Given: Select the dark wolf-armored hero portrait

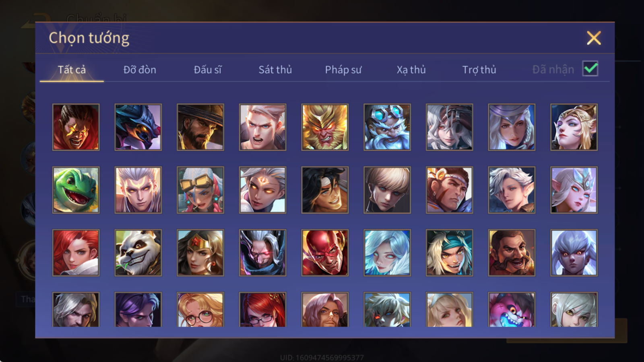Looking at the screenshot, I should [x=138, y=127].
